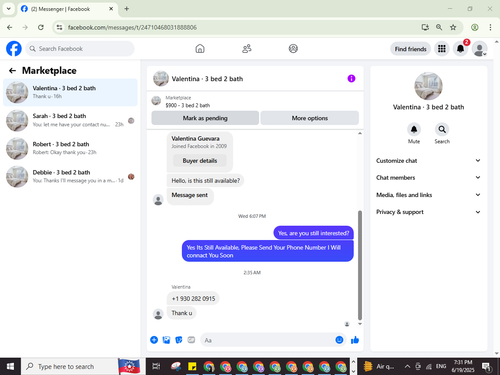Click Valentina's profile picture in info panel
The image size is (500, 375).
[x=428, y=86]
